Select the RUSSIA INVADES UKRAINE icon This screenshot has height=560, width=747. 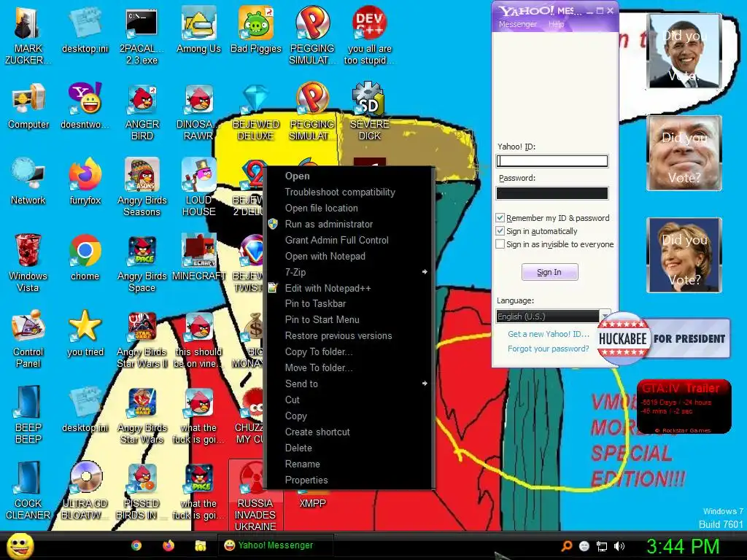tap(255, 496)
